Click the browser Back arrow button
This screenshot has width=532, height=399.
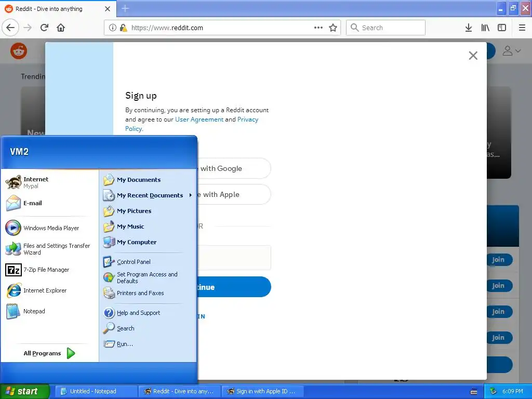10,28
